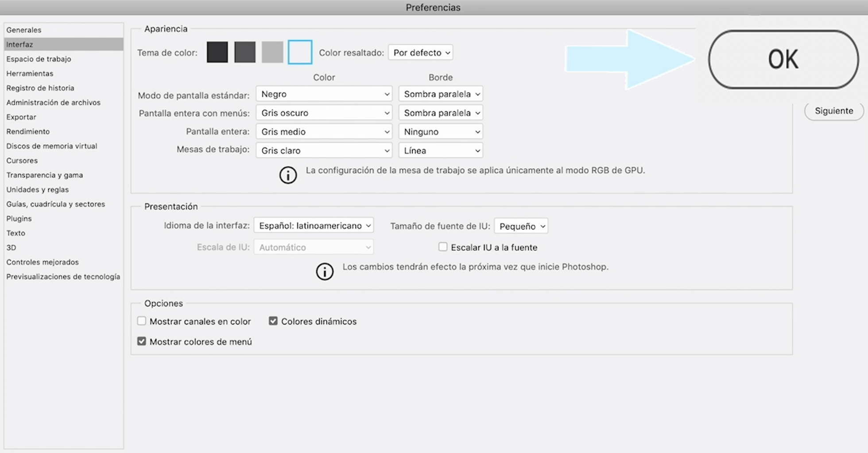Open Pantalla entera con menús color dropdown

click(x=324, y=113)
